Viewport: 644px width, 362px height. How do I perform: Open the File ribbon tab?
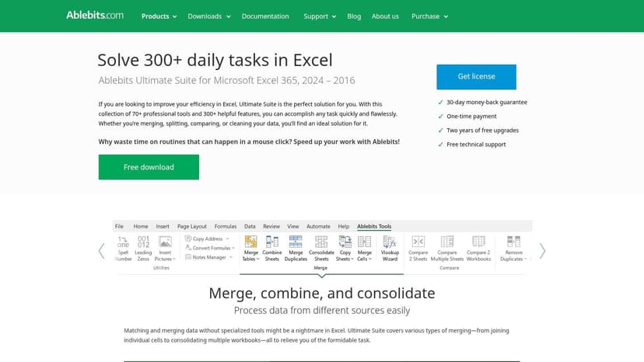(x=119, y=226)
